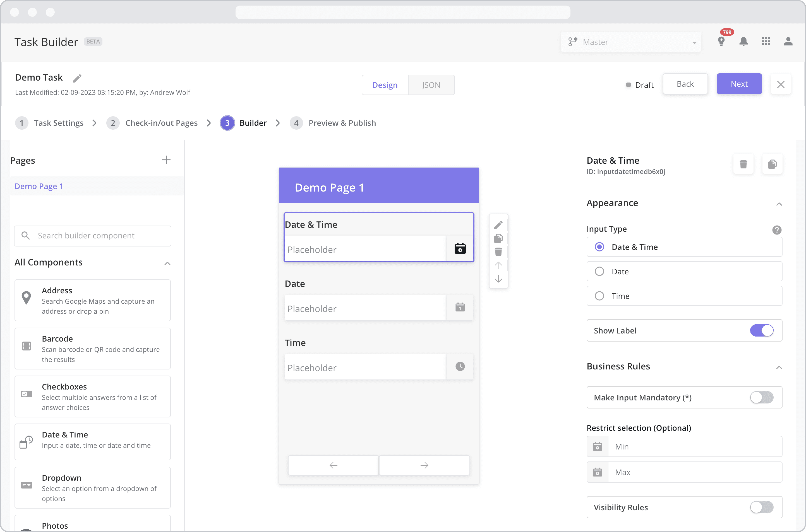Open the apps grid menu
The image size is (806, 532).
[x=766, y=41]
